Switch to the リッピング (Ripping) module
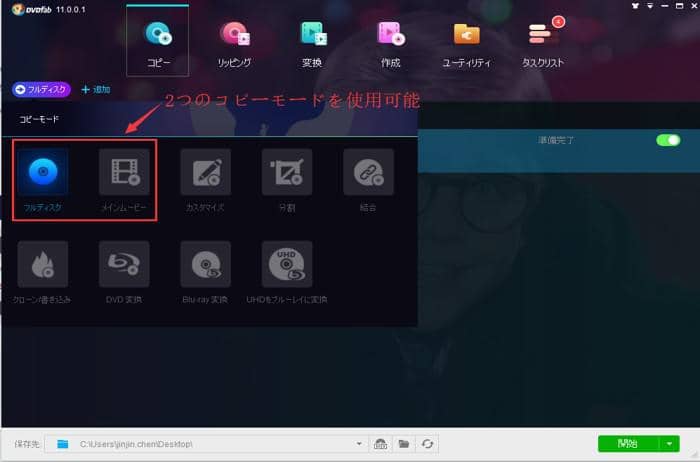Screen dimensions: 700x462 pos(234,44)
